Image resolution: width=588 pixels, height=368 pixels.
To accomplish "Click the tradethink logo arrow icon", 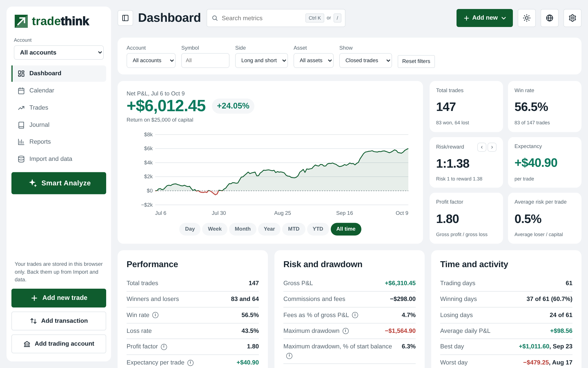I will (x=21, y=21).
